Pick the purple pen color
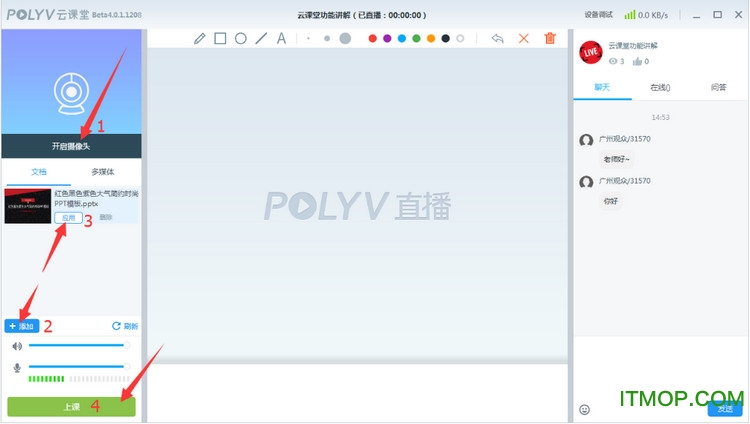 point(387,38)
